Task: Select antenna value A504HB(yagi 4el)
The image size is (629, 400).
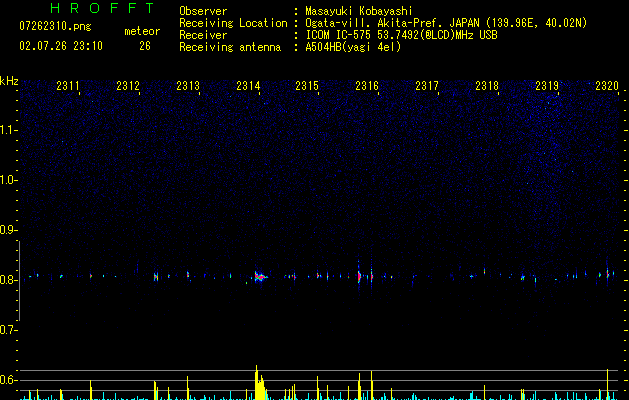Action: (353, 47)
